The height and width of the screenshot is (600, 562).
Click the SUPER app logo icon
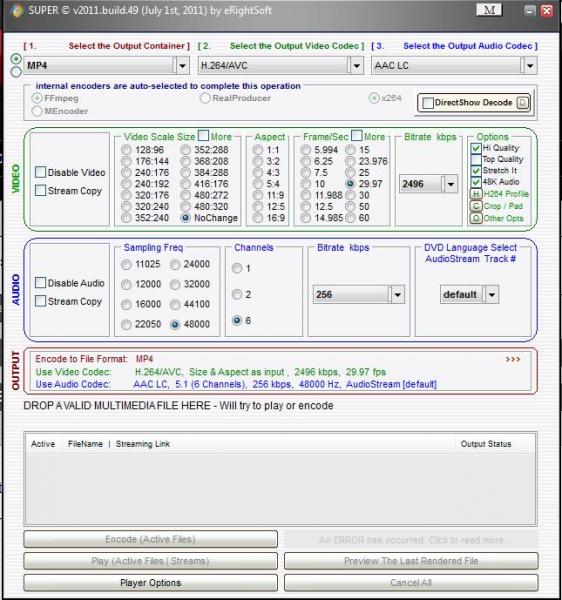[x=16, y=10]
